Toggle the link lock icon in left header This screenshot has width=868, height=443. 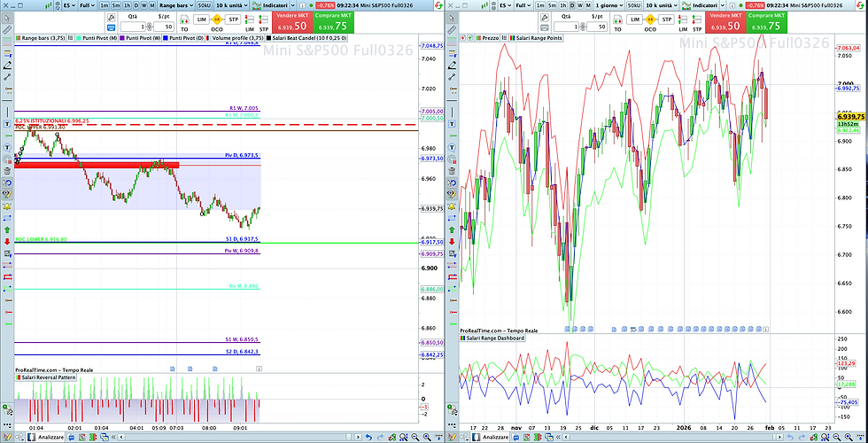pyautogui.click(x=58, y=6)
